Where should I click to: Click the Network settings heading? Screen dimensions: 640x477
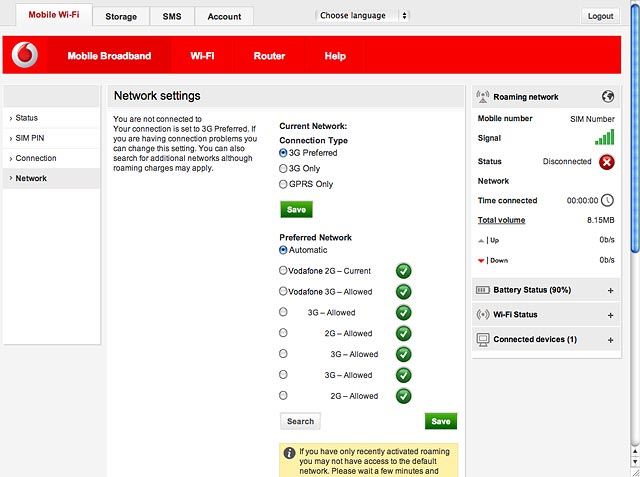pyautogui.click(x=157, y=96)
